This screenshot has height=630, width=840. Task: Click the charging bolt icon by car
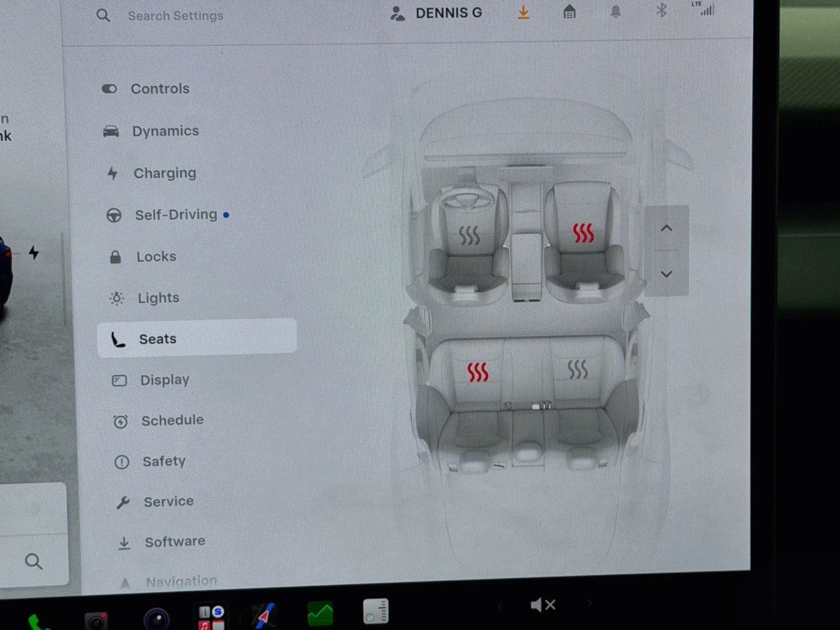(34, 253)
